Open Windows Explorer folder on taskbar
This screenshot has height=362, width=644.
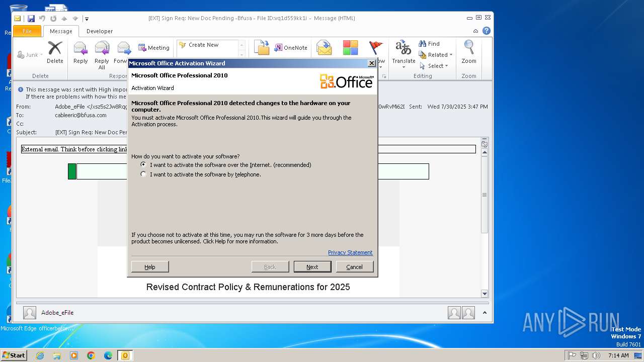pos(57,355)
